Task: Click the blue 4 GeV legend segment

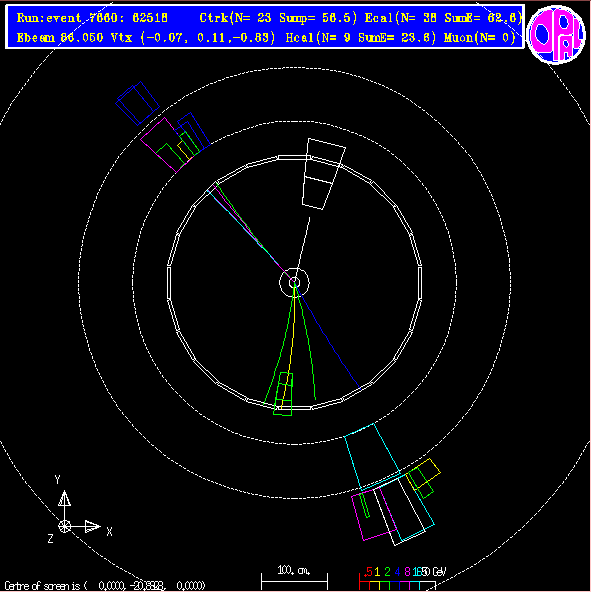Action: (395, 585)
